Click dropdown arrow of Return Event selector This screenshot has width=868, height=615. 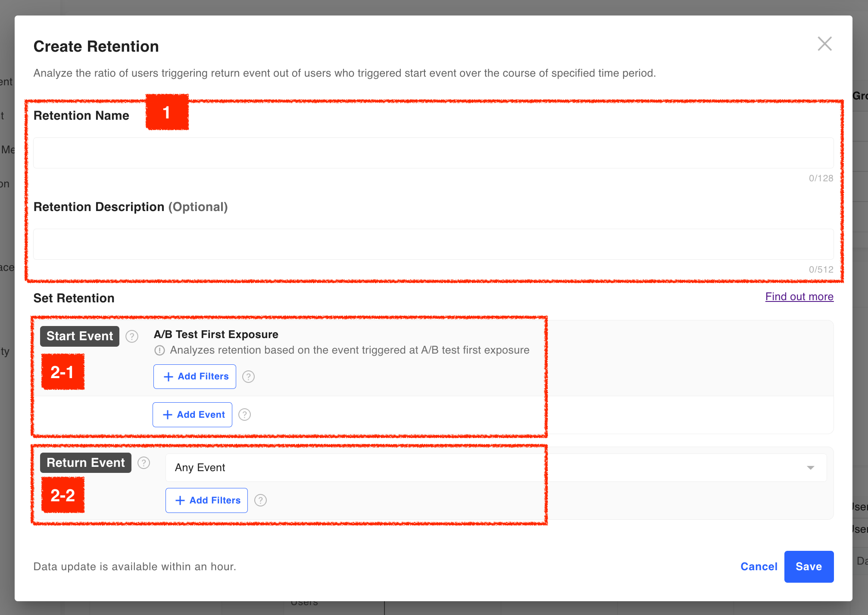[x=810, y=468]
